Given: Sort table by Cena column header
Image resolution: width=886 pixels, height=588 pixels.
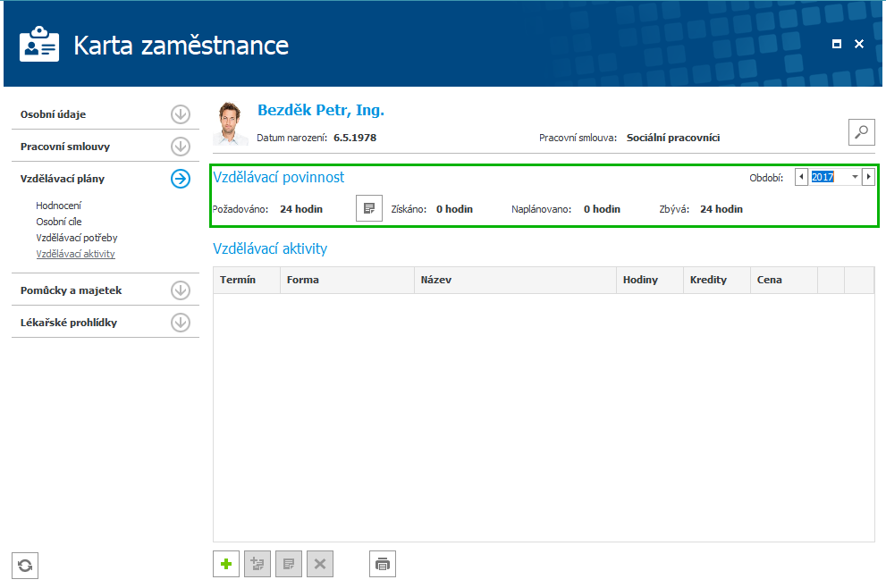Looking at the screenshot, I should coord(784,280).
